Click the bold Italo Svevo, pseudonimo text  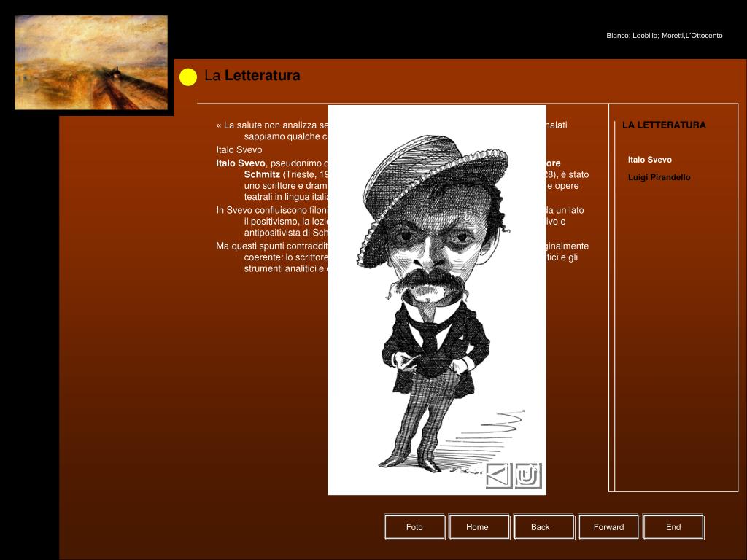[x=272, y=163]
